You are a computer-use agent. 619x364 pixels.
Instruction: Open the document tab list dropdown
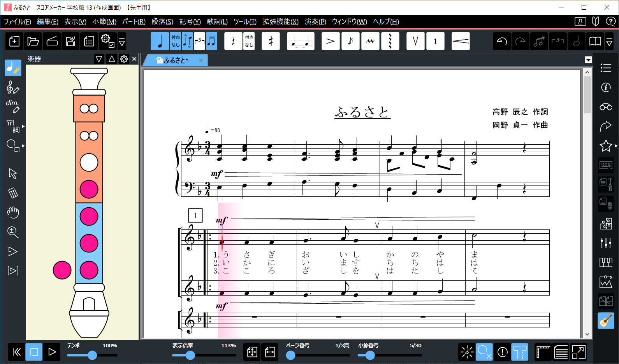click(588, 60)
